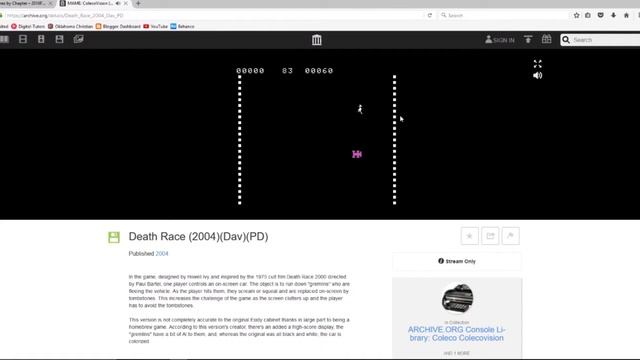Click the Death Race (2004)(Dav)(PD) title
640x360 pixels.
tap(198, 237)
